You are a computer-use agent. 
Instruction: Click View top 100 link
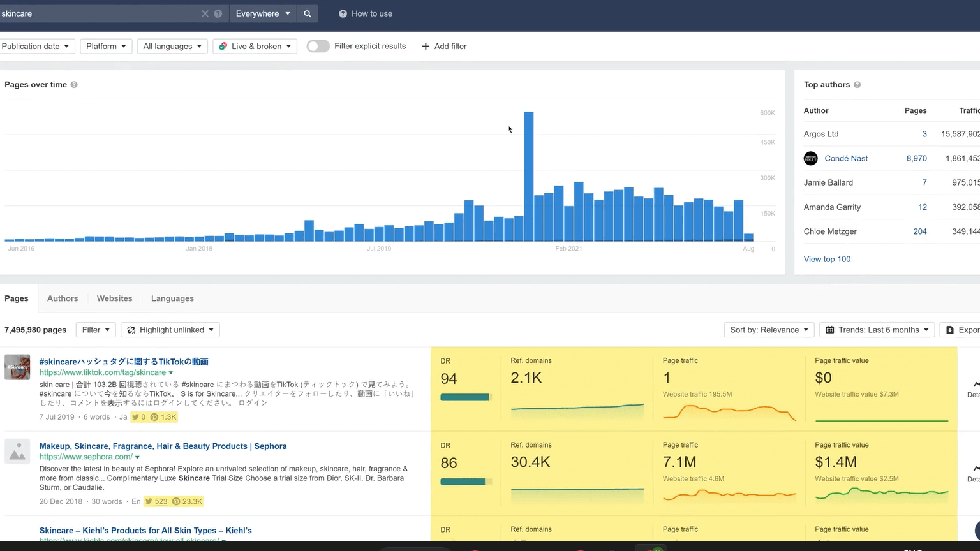(827, 259)
